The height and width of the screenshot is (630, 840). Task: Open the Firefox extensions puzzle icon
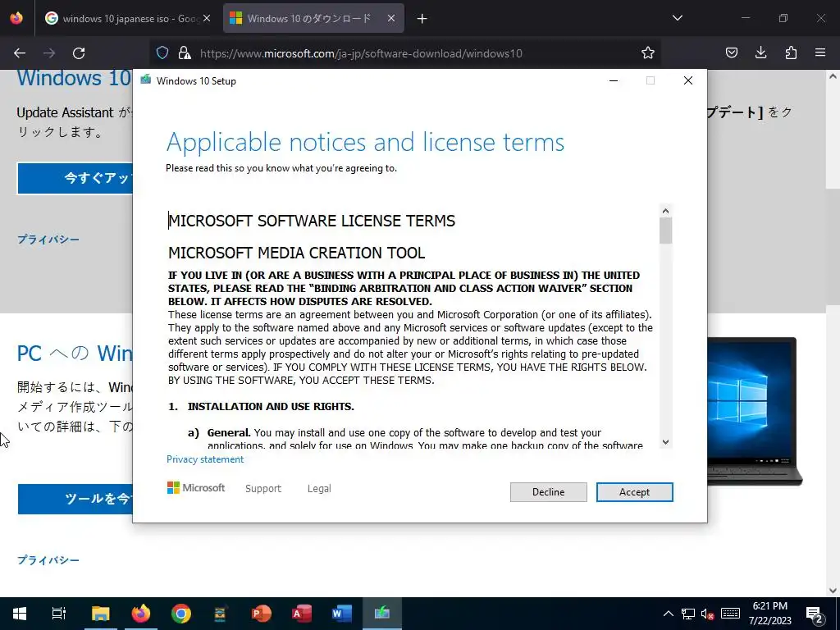point(791,52)
